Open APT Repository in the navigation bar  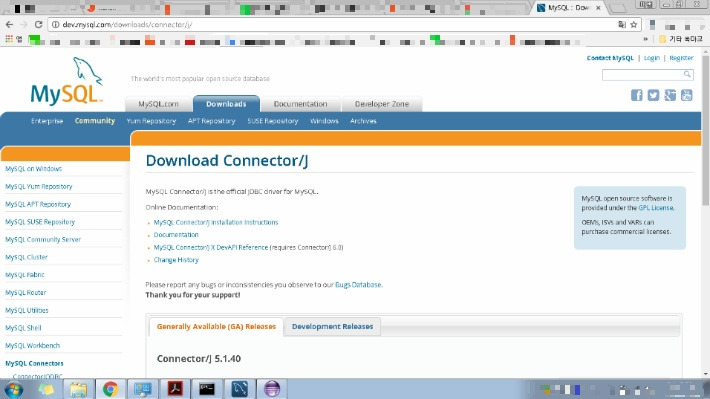coord(211,121)
